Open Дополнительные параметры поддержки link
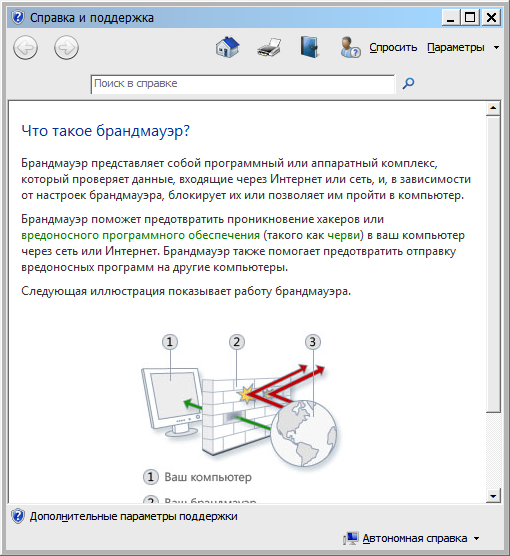This screenshot has width=510, height=556. (133, 516)
